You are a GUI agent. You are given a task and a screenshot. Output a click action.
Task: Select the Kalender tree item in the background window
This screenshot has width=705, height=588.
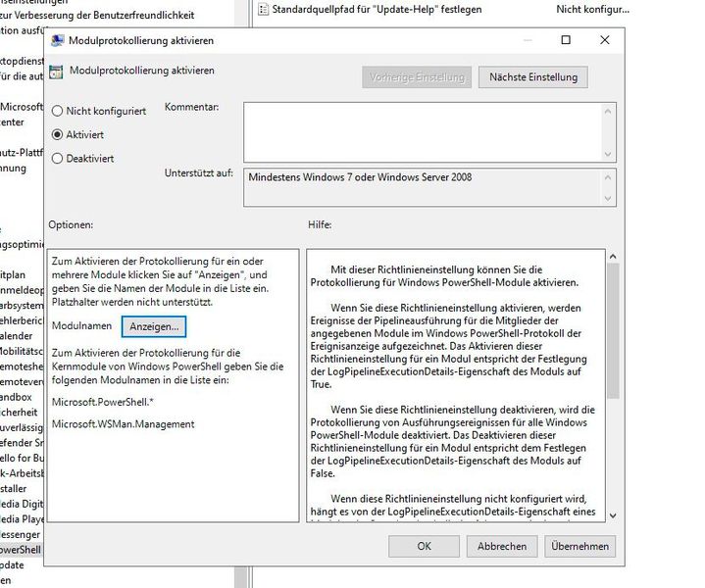tap(17, 336)
